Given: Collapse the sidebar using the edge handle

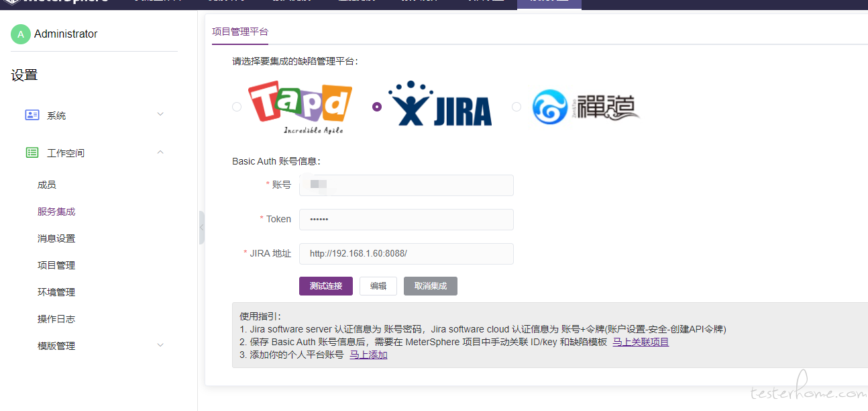Looking at the screenshot, I should 201,228.
